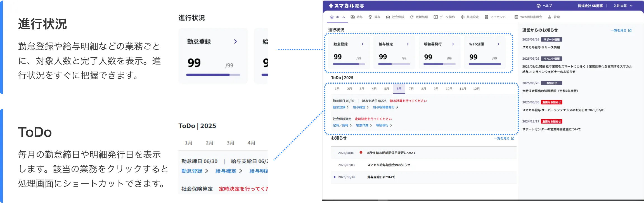Click chevron after 帳票作成 ToDo link
This screenshot has width=644, height=203.
point(371,125)
